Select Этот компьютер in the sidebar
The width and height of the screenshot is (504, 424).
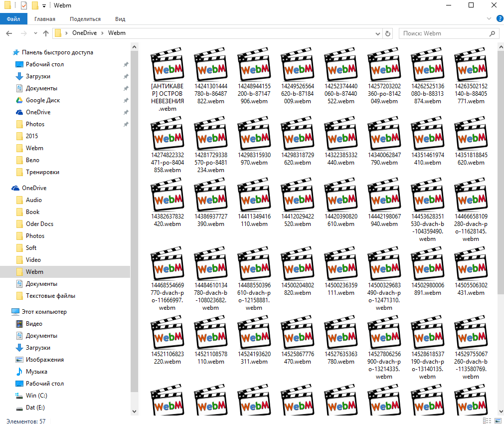pyautogui.click(x=44, y=312)
